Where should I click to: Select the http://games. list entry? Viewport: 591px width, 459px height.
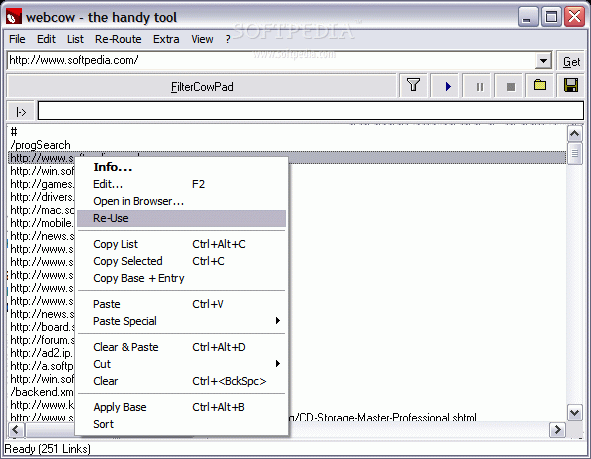click(x=42, y=184)
